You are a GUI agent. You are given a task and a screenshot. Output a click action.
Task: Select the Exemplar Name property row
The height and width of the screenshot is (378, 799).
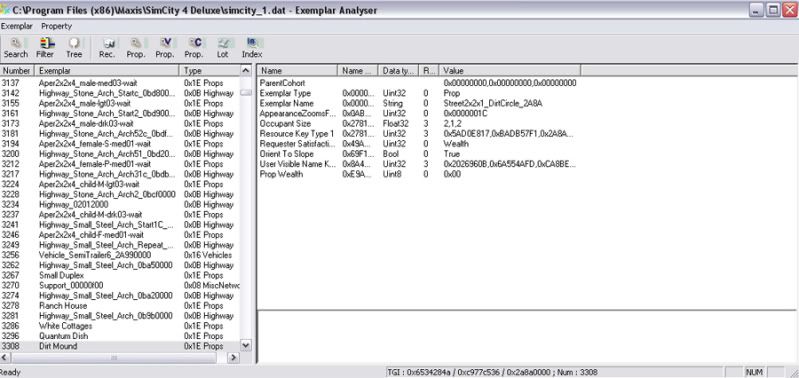[x=418, y=103]
